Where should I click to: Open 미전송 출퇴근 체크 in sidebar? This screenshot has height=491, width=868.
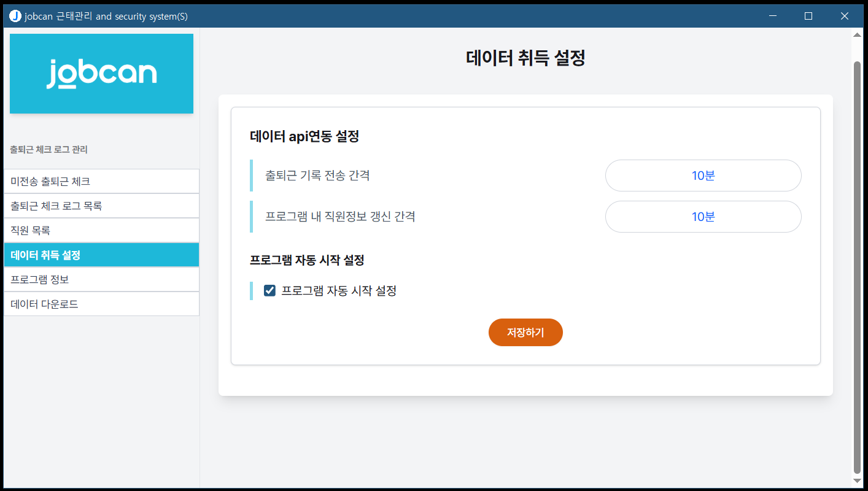[x=101, y=181]
